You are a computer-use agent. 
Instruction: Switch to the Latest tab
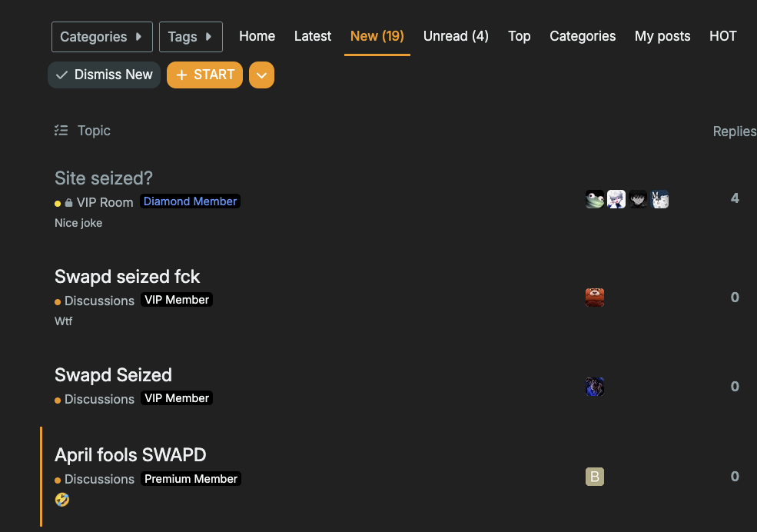[x=312, y=36]
